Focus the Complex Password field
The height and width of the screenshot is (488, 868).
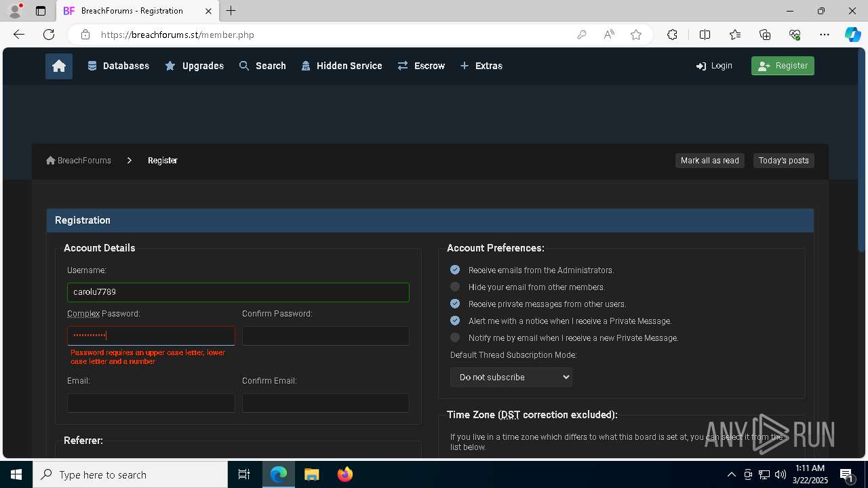(x=151, y=335)
